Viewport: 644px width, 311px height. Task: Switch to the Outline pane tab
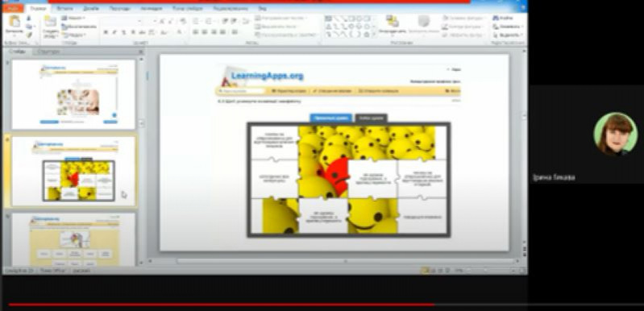tap(48, 52)
